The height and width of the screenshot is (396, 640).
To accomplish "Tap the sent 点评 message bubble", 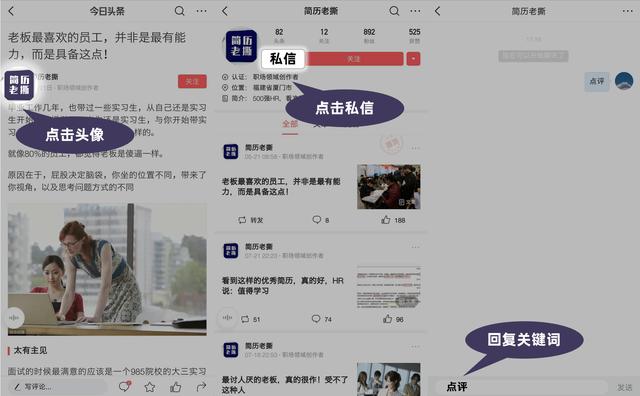I will click(x=597, y=81).
